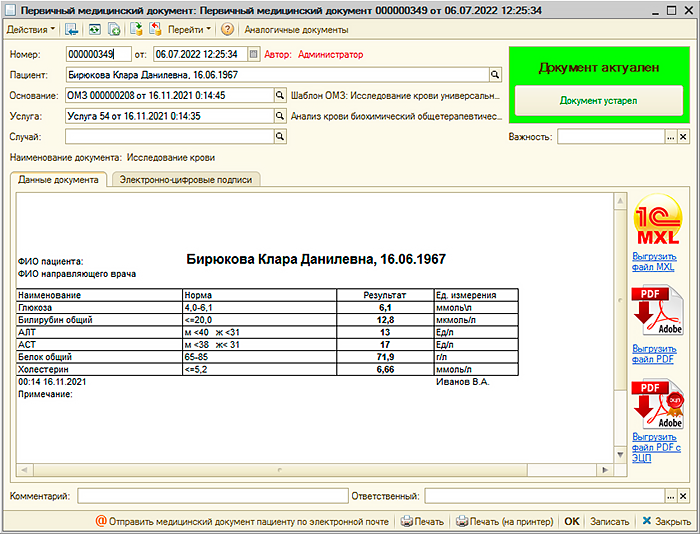
Task: Click the 1C MXL export icon
Action: 657,222
